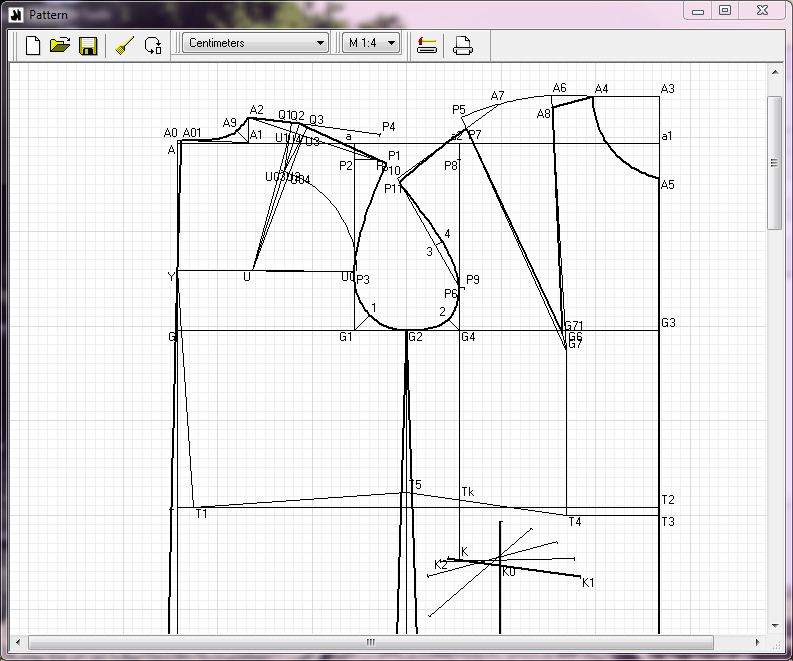This screenshot has width=793, height=661.
Task: Click point label P5 on drawing
Action: [459, 110]
